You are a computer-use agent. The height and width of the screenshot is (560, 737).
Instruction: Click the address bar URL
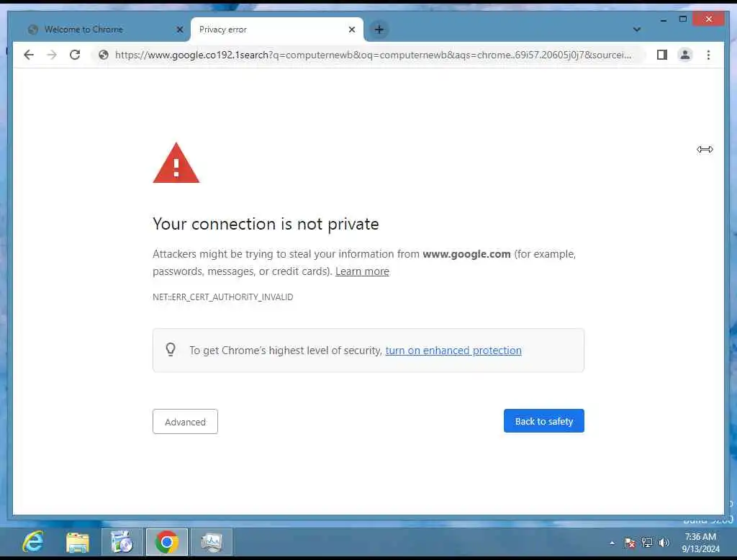[374, 55]
